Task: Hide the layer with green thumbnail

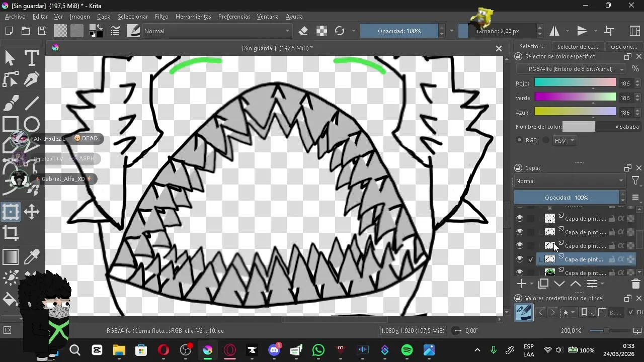Action: pyautogui.click(x=520, y=273)
